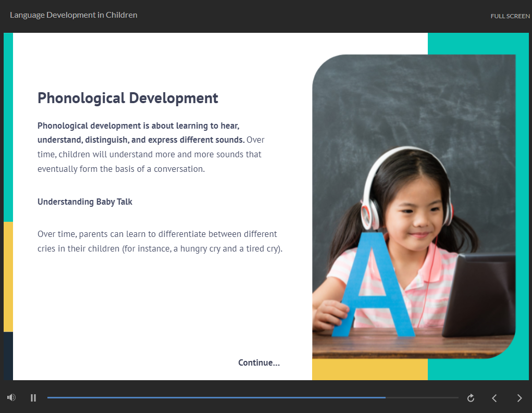Select the Phonological Development heading
The width and height of the screenshot is (532, 413).
pyautogui.click(x=128, y=98)
